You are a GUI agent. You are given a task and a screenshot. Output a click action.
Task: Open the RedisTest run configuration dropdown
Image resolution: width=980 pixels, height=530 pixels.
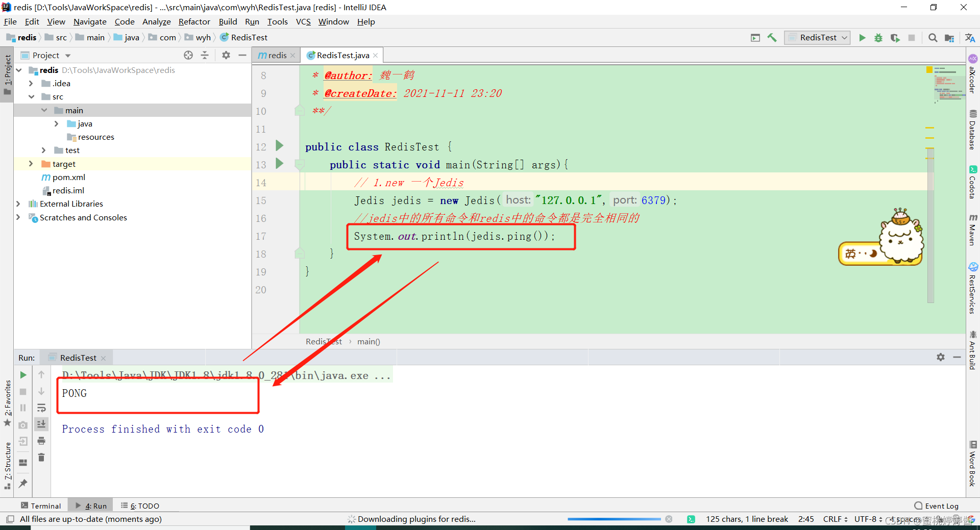click(817, 38)
